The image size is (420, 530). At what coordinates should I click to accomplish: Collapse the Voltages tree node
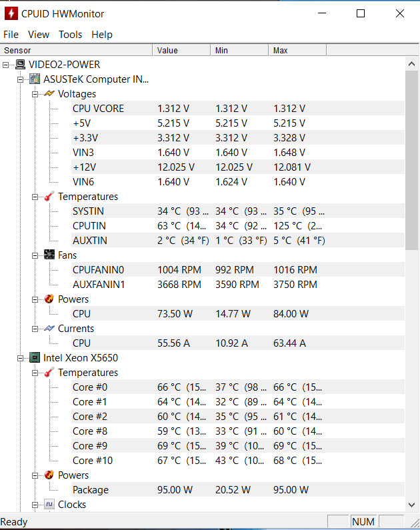(x=35, y=94)
